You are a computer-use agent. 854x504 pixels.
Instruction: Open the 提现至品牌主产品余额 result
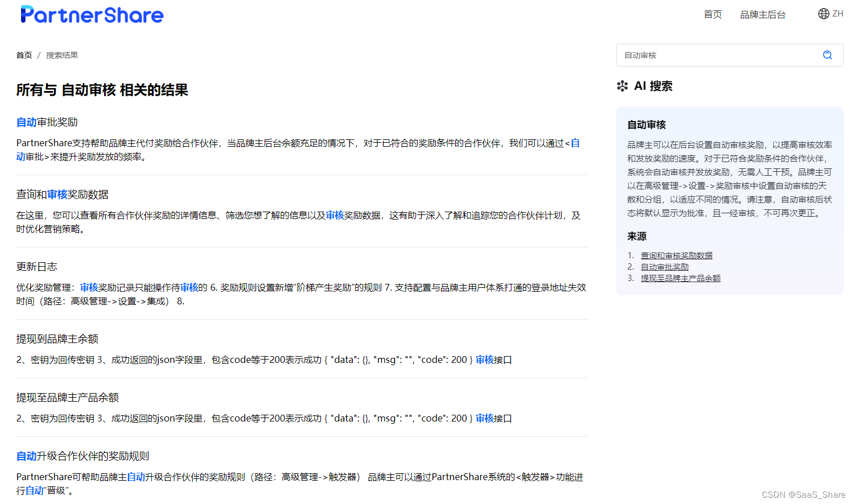pos(67,397)
